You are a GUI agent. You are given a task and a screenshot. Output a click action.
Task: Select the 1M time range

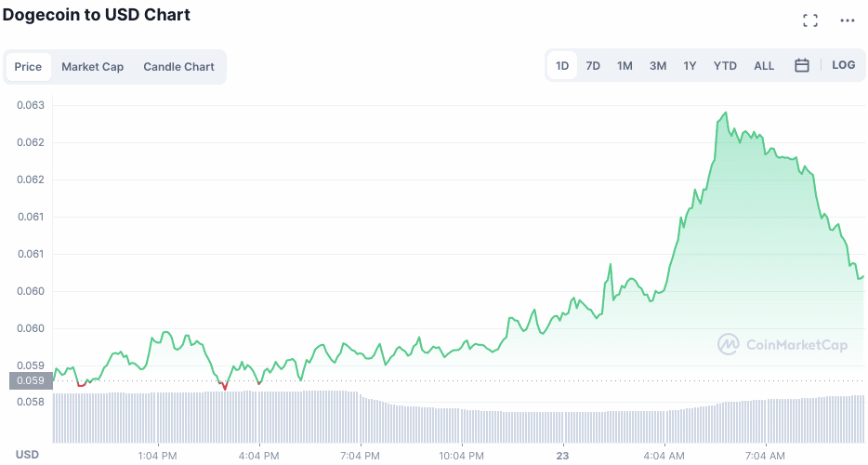[625, 66]
